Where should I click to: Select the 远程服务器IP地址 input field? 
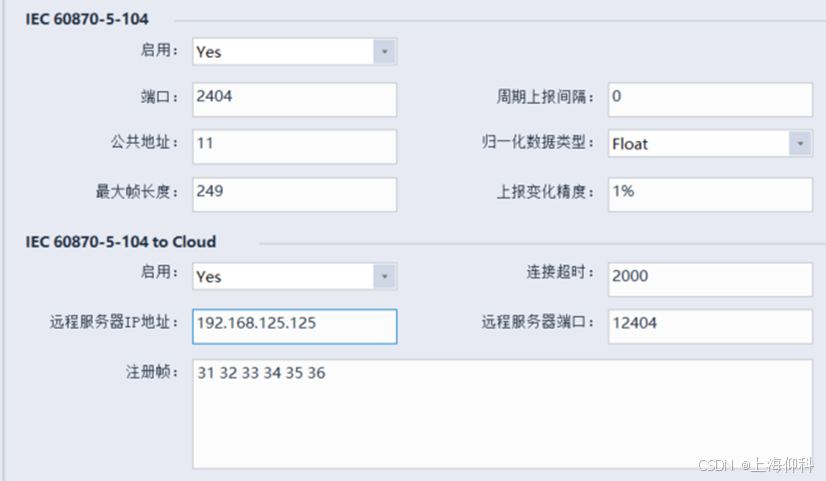click(295, 324)
